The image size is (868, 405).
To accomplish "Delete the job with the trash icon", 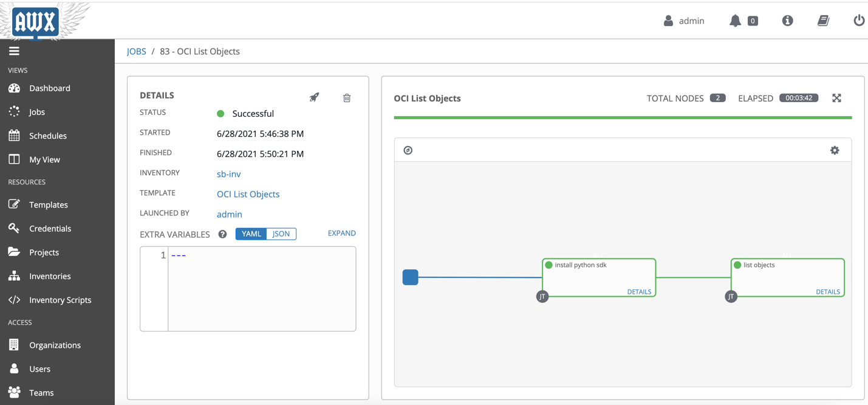I will 347,97.
